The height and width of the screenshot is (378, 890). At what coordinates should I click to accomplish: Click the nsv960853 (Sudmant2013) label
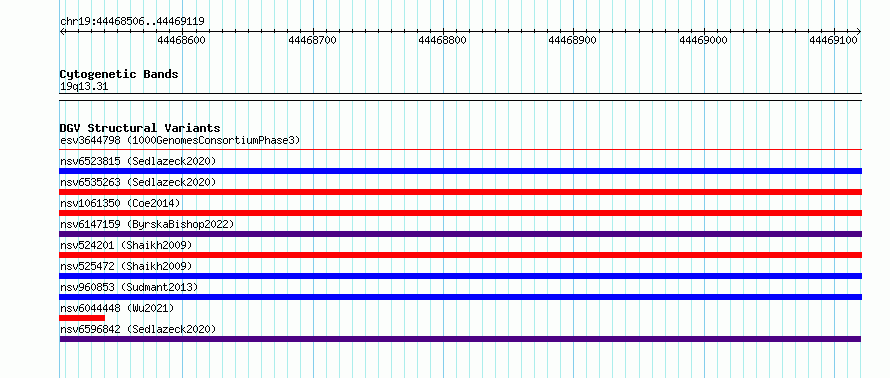pyautogui.click(x=129, y=287)
